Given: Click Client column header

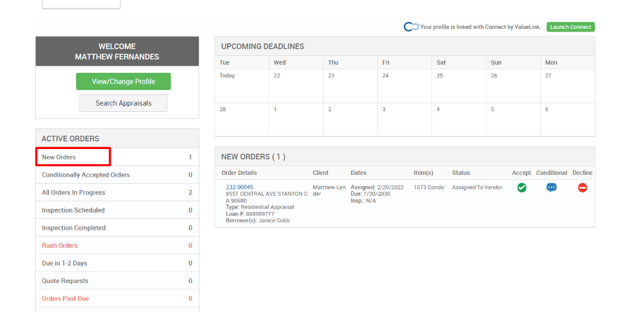Looking at the screenshot, I should (321, 173).
